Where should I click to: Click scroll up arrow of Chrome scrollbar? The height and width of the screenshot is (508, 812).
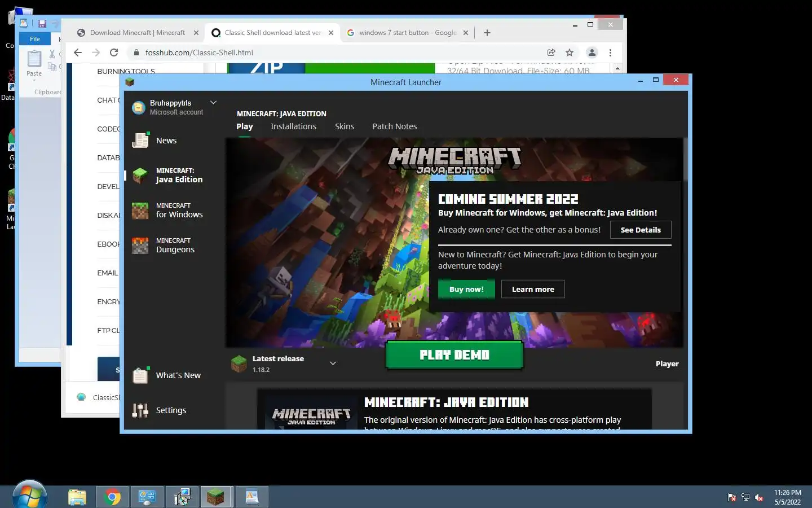[x=617, y=68]
